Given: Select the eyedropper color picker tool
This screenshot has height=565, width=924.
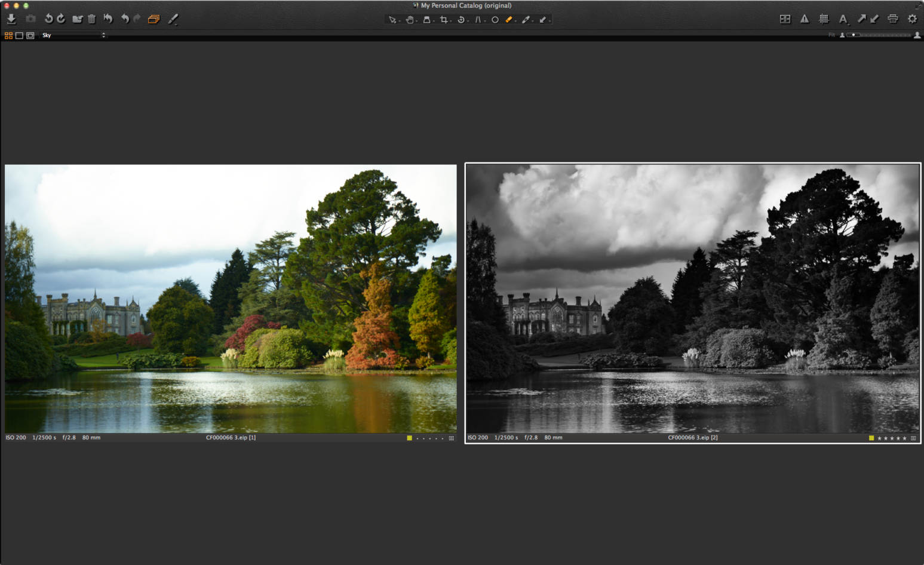Looking at the screenshot, I should pos(526,19).
